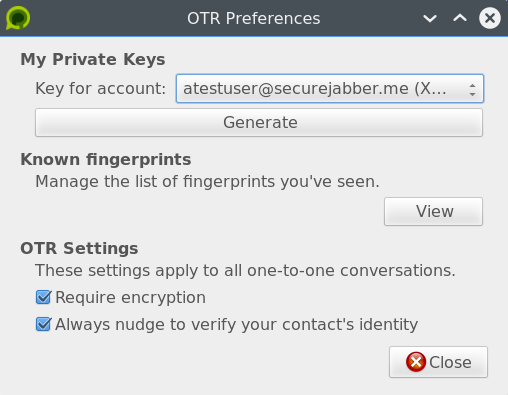Open the Key for account combo box
Viewport: 508px width, 395px height.
tap(330, 88)
